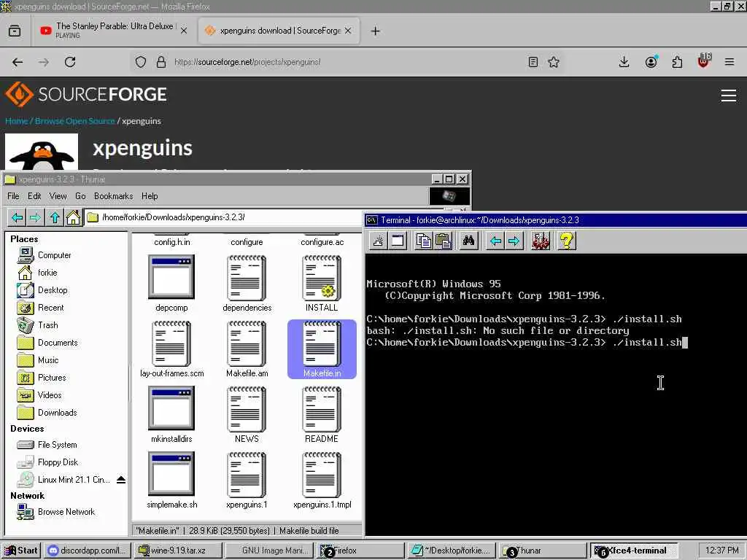Open SourceForge site hamburger menu
Image resolution: width=747 pixels, height=560 pixels.
point(729,96)
